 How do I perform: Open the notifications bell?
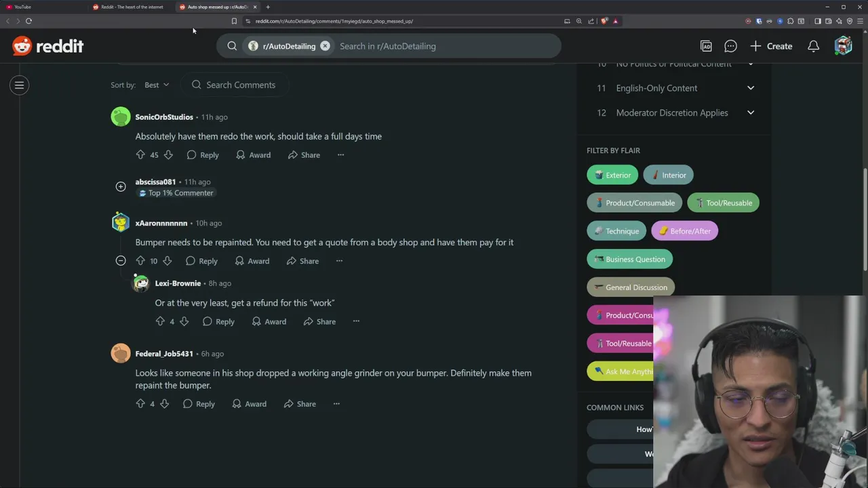[813, 46]
